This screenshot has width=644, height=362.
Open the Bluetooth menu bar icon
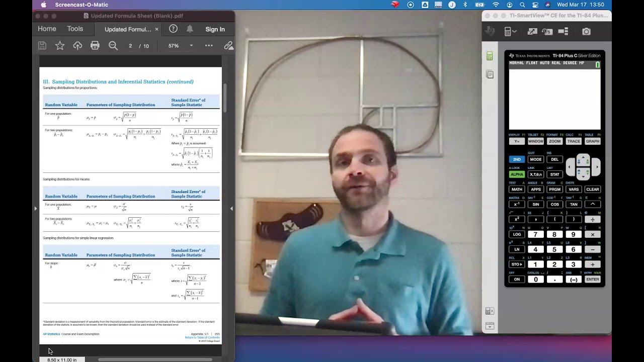tap(465, 5)
